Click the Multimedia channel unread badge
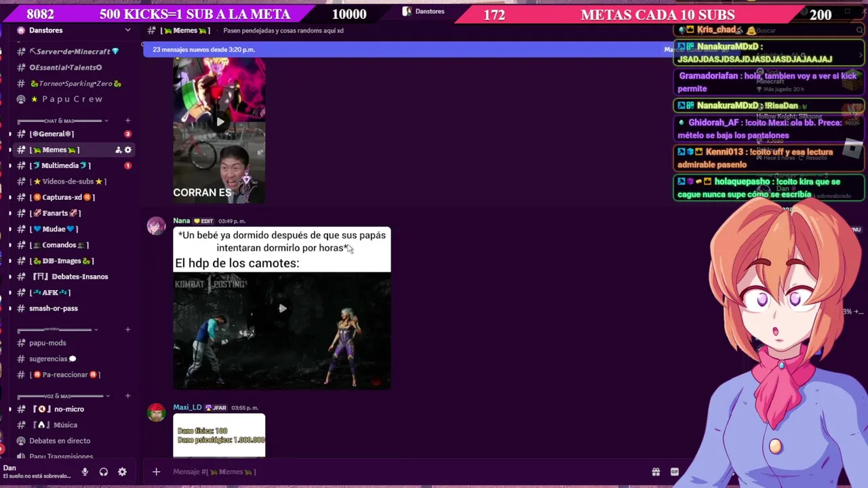This screenshot has width=868, height=488. click(127, 165)
